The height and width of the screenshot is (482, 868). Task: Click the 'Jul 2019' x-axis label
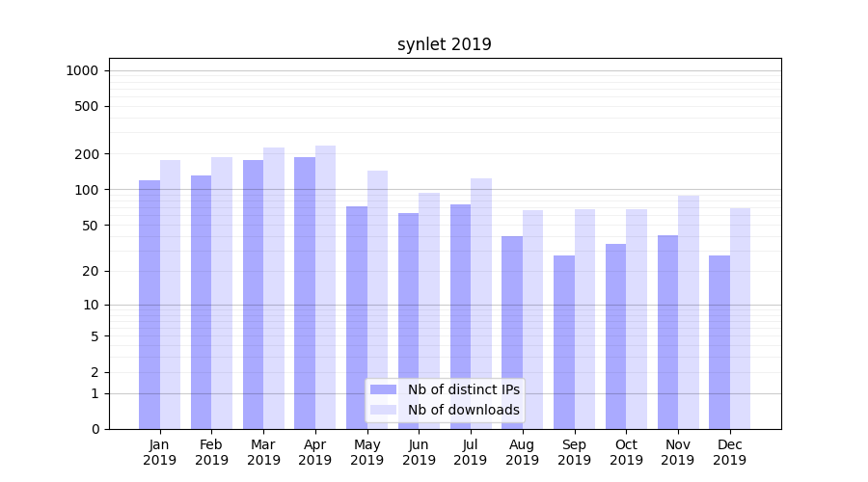coord(471,452)
